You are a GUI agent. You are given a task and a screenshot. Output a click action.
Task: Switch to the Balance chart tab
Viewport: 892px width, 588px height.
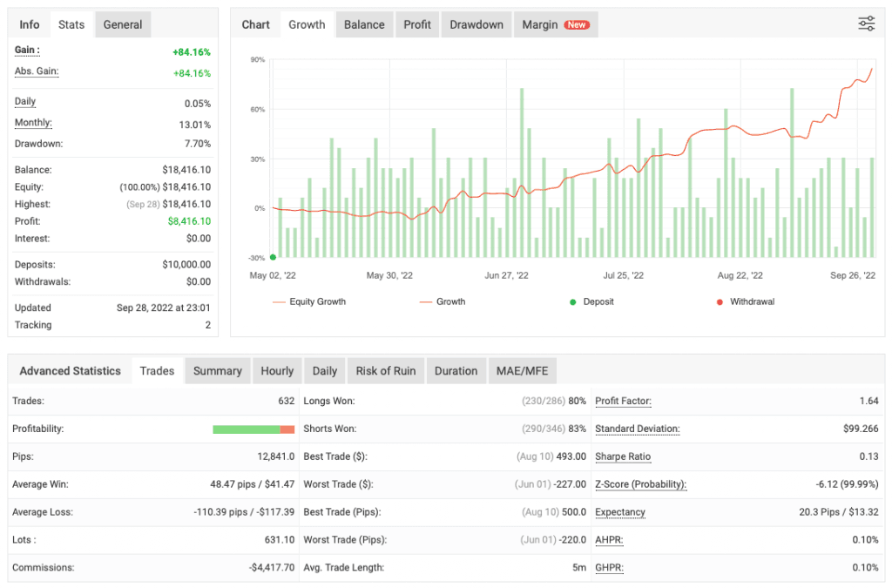point(364,24)
